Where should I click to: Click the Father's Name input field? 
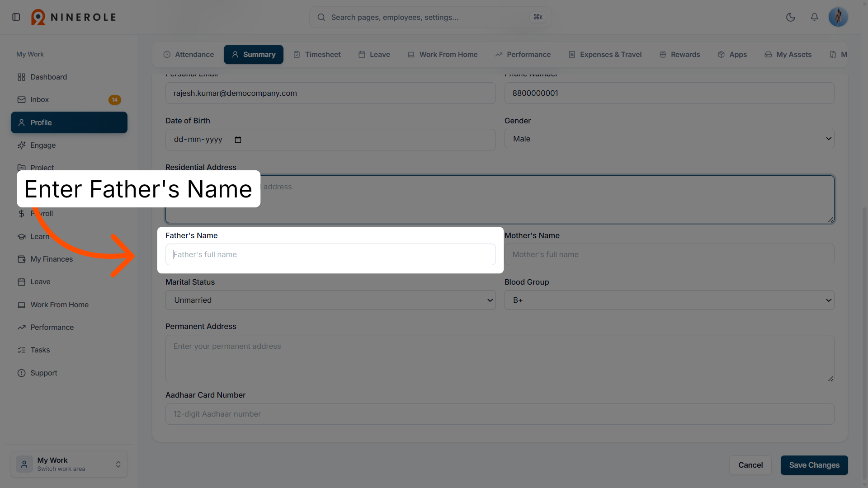tap(330, 254)
